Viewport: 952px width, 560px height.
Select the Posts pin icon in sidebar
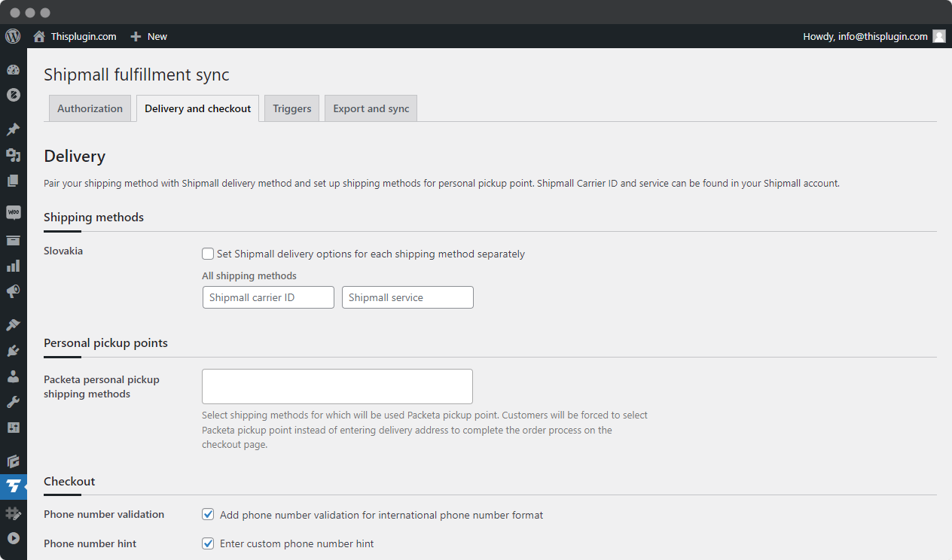coord(13,129)
